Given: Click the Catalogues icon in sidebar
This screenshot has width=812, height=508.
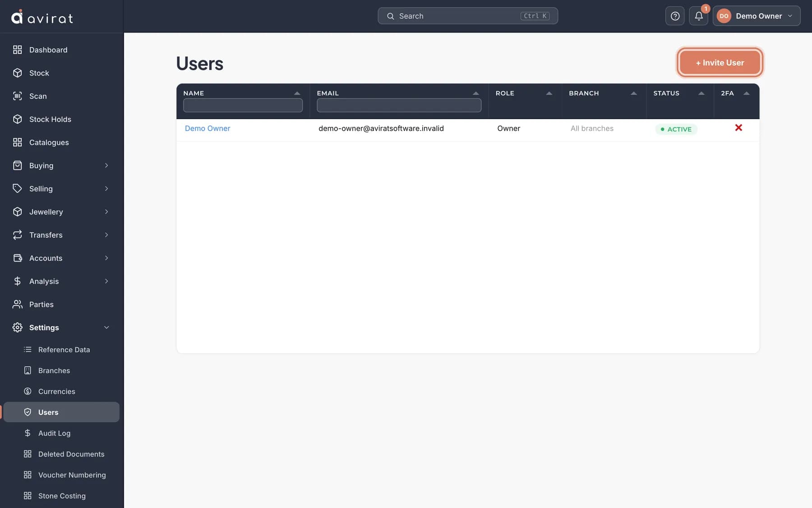Looking at the screenshot, I should click(x=18, y=142).
